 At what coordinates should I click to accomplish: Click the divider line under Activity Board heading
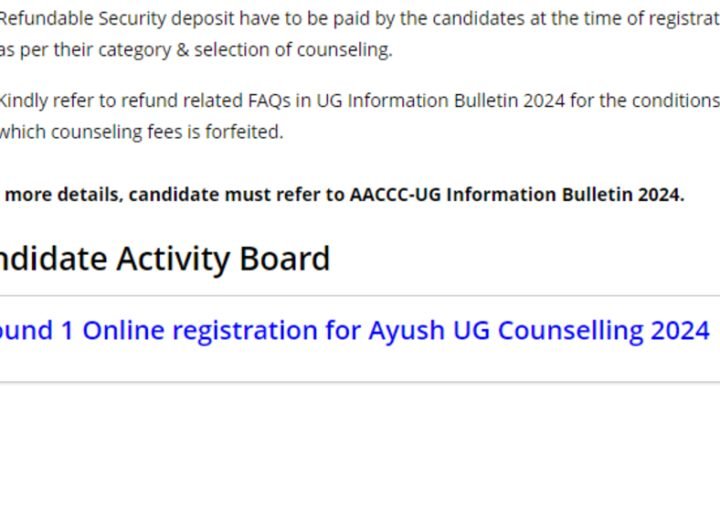pos(360,296)
